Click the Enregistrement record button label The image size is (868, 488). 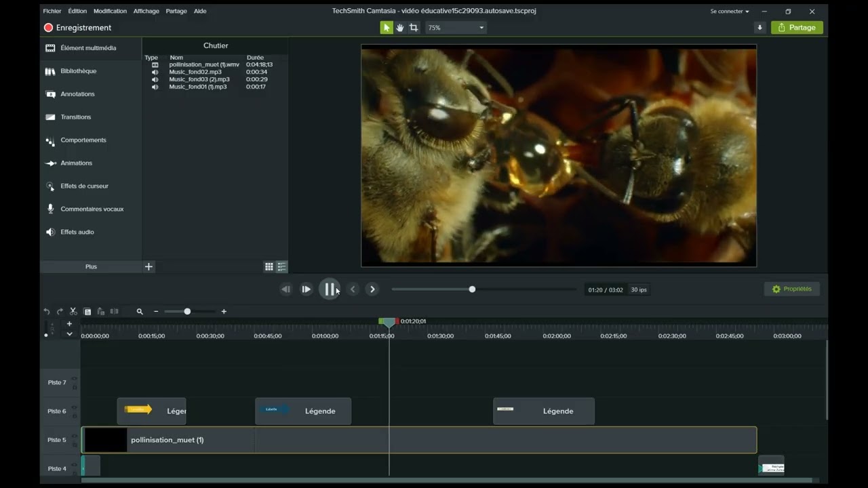83,28
